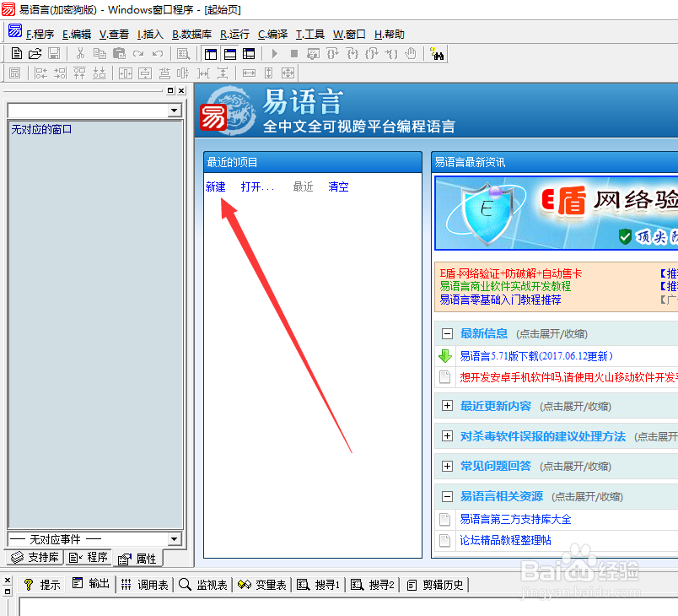Open the 无对应事件 dropdown
Viewport: 678px width, 616px height.
pos(174,539)
